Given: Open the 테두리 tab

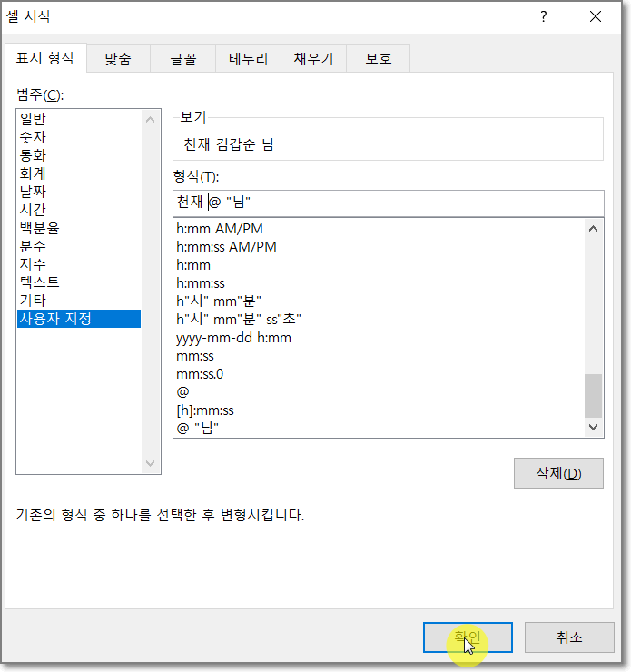Looking at the screenshot, I should coord(248,59).
